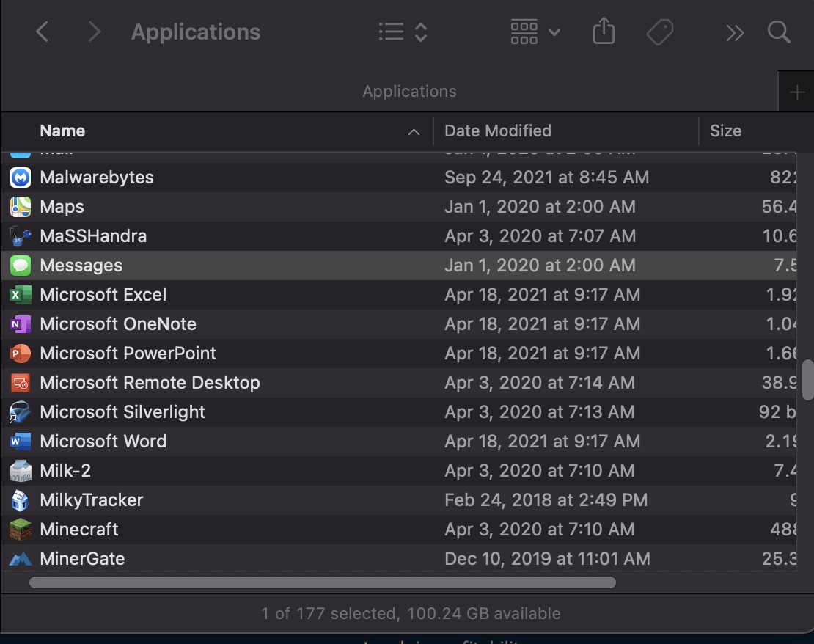Select the Messages app icon
The image size is (814, 644).
click(x=21, y=266)
